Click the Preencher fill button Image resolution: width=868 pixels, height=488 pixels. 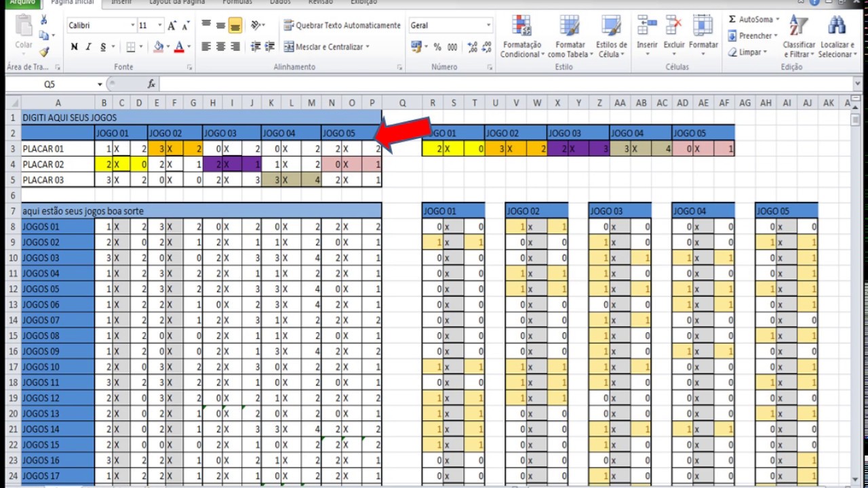click(753, 36)
